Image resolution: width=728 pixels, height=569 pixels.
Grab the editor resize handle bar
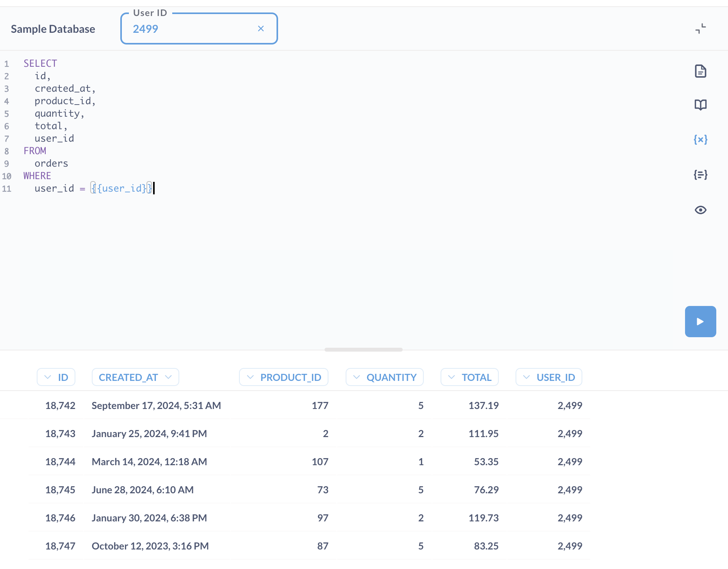click(x=363, y=350)
